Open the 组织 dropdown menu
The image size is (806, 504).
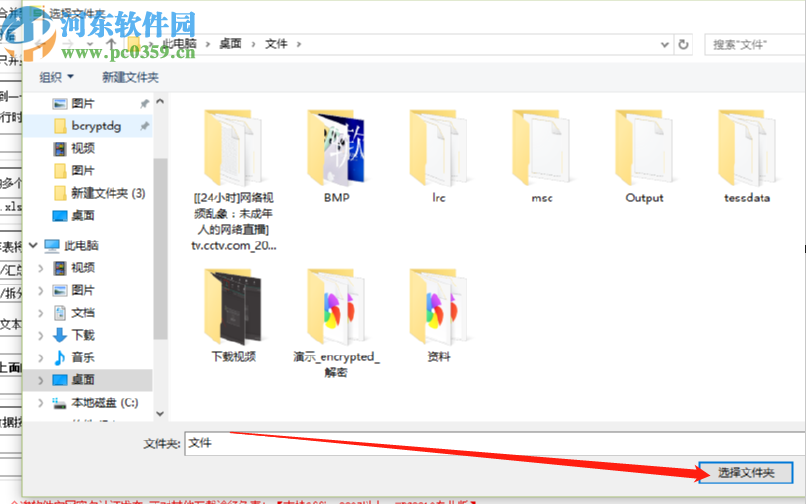point(57,77)
